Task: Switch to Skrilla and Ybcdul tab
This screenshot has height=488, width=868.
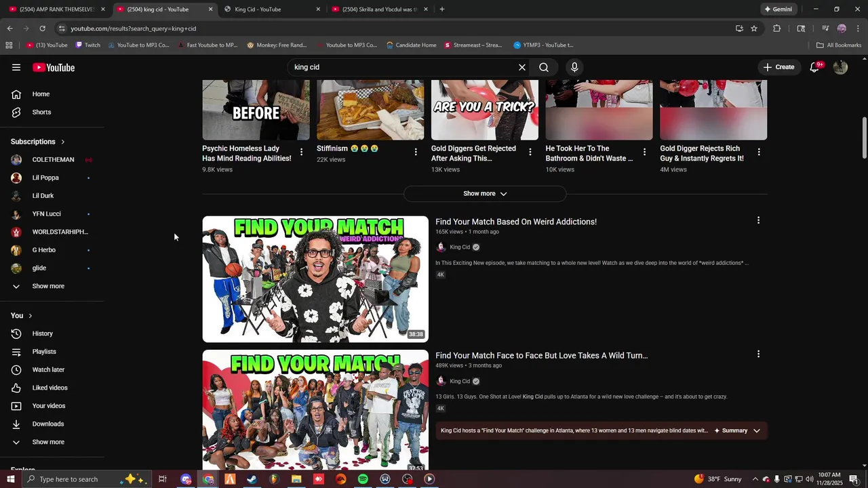Action: point(379,9)
